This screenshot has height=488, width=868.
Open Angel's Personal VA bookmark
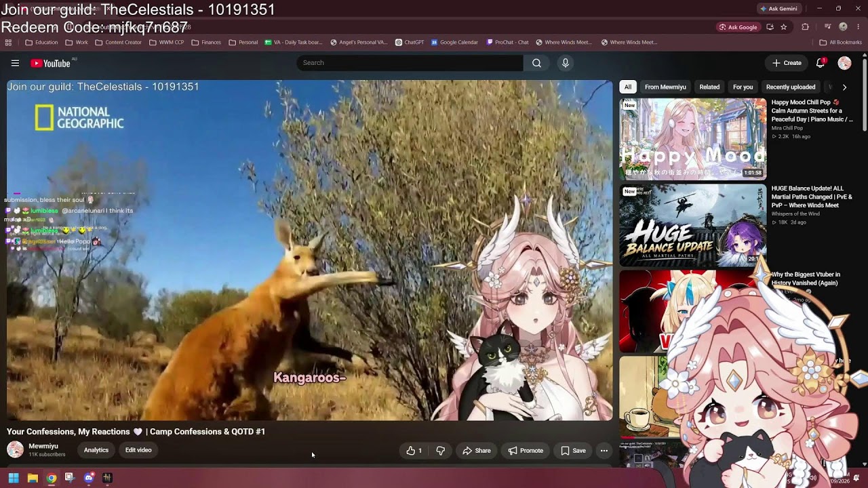pos(358,42)
